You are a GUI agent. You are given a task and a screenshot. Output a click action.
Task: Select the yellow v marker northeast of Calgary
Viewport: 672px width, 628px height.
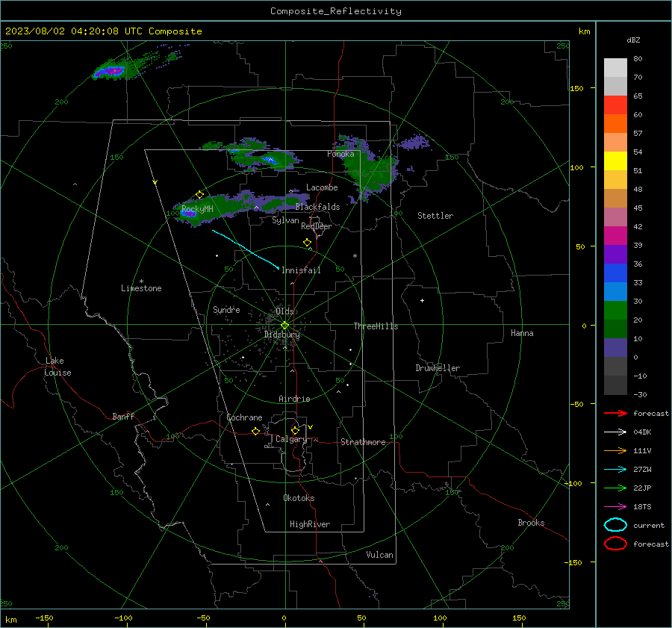pos(311,427)
